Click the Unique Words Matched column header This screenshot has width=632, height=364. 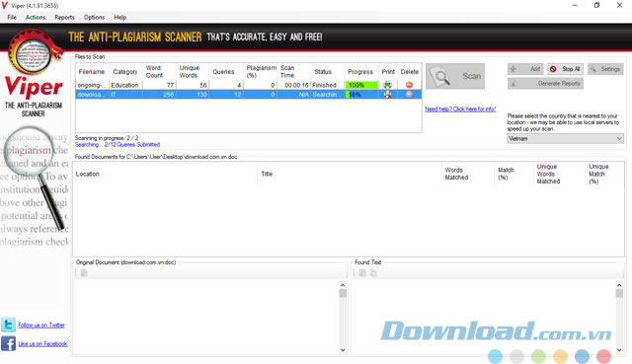[x=560, y=174]
